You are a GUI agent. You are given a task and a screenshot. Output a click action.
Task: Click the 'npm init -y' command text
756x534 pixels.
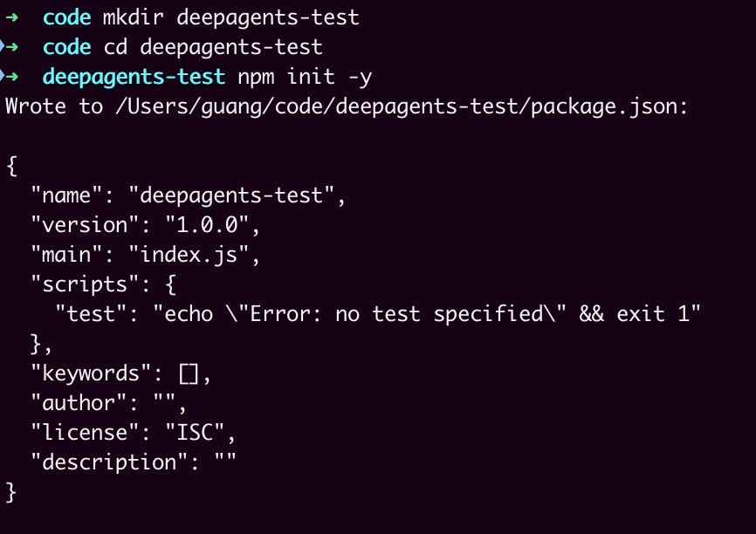point(305,77)
